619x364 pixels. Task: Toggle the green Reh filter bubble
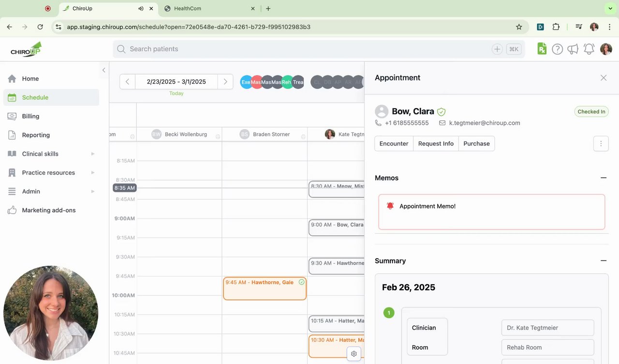point(287,82)
